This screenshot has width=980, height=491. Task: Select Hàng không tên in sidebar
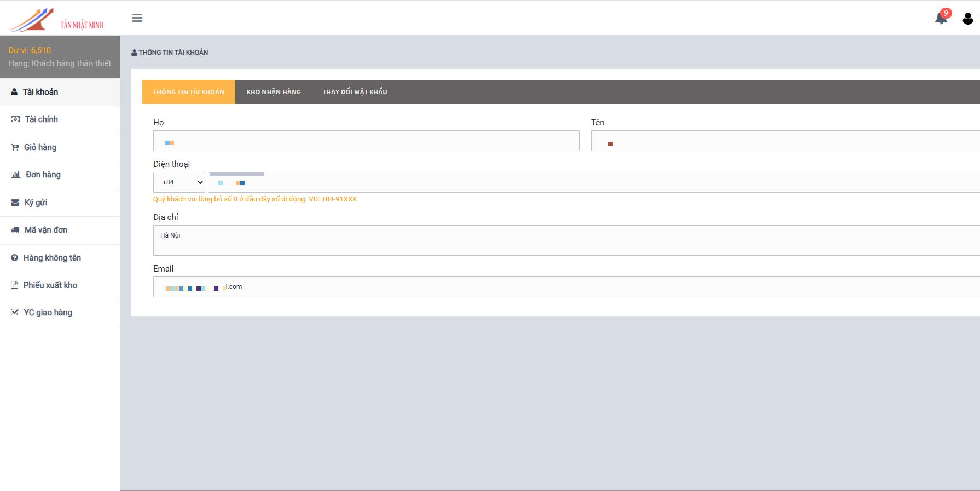pyautogui.click(x=52, y=258)
